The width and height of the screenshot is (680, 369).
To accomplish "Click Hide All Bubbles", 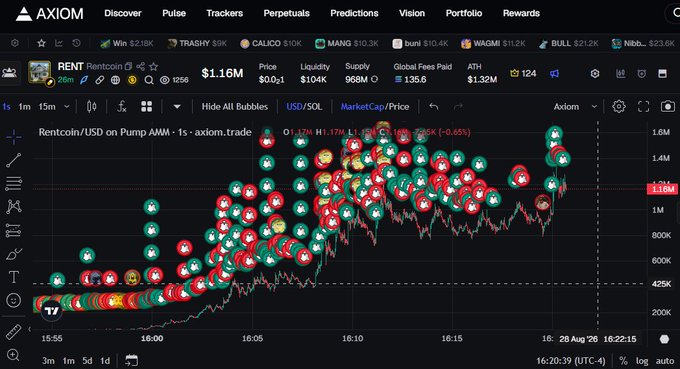I will pyautogui.click(x=235, y=107).
